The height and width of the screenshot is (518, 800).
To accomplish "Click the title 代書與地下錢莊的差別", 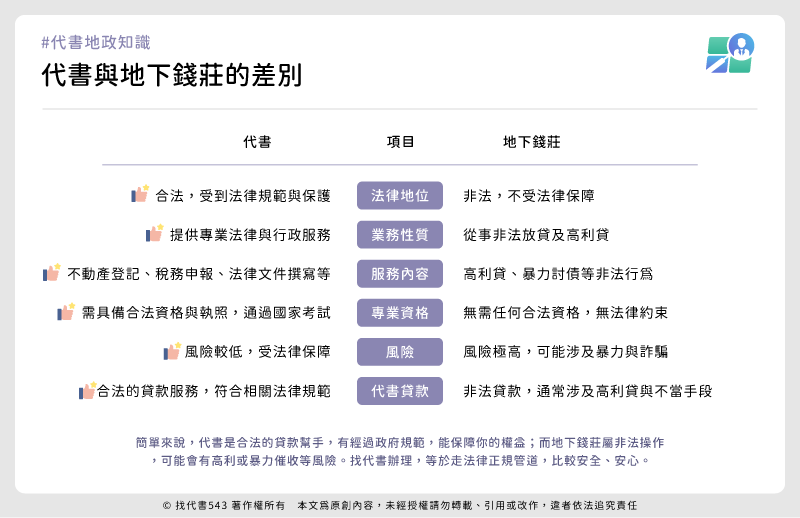I will pos(171,76).
